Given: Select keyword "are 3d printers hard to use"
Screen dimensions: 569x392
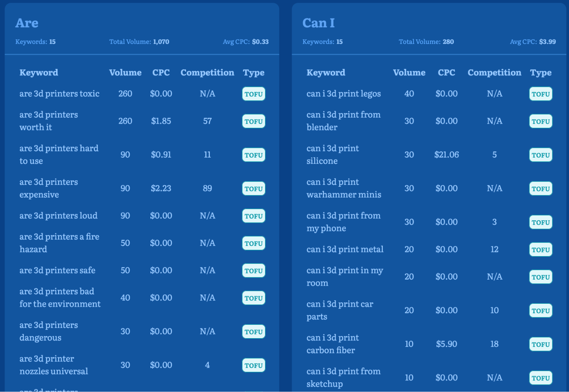Looking at the screenshot, I should pyautogui.click(x=59, y=154).
